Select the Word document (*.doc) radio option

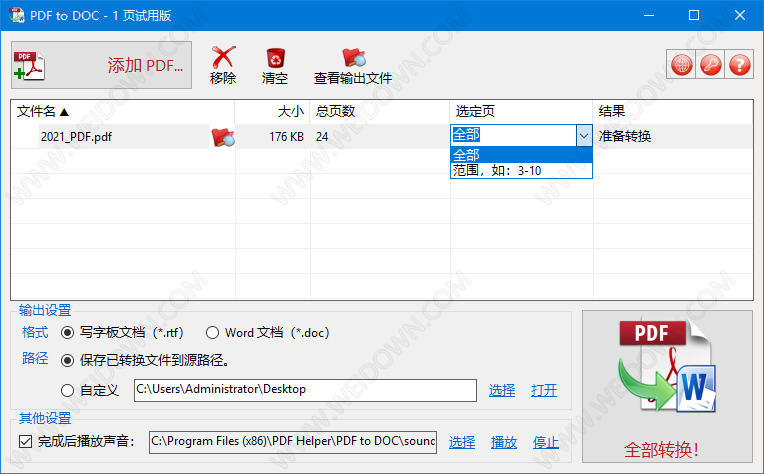(x=212, y=333)
